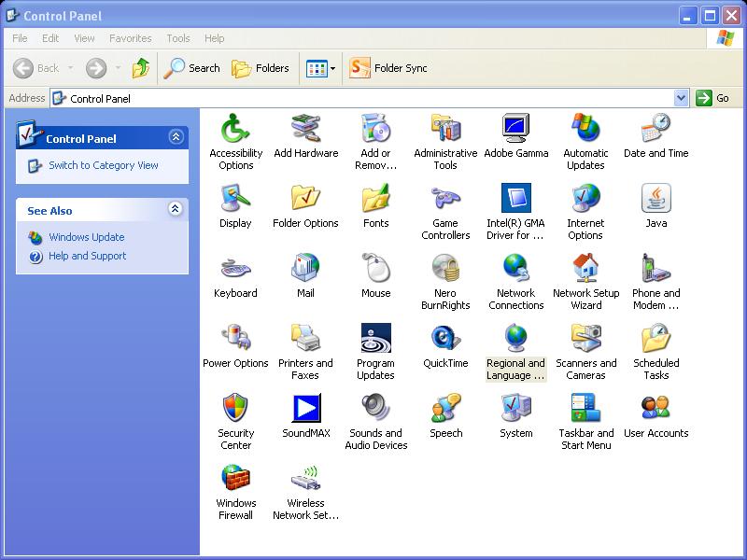
Task: Open SoundMAX settings
Action: click(306, 415)
